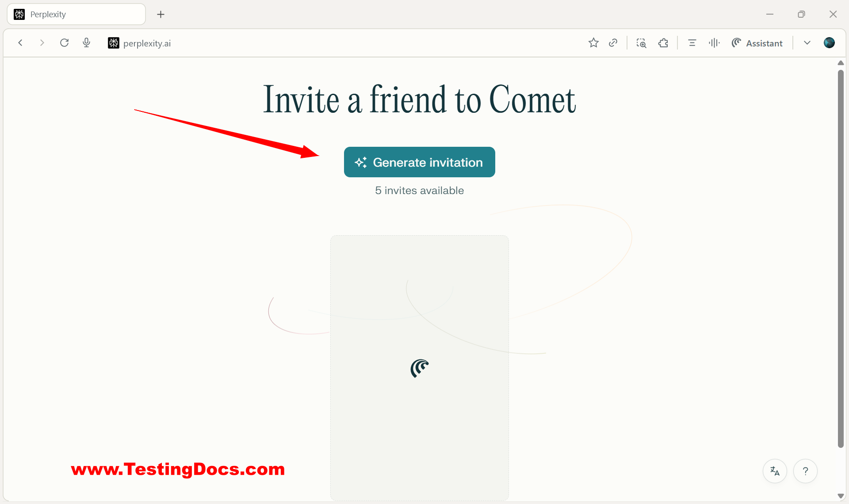
Task: Click the invitation card placeholder
Action: [x=419, y=367]
